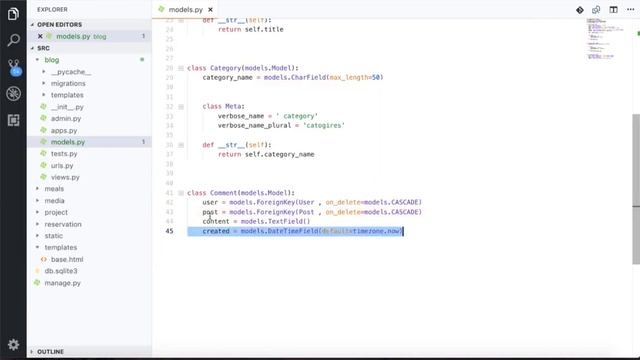
Task: Close the models.py editor tab
Action: click(x=210, y=9)
